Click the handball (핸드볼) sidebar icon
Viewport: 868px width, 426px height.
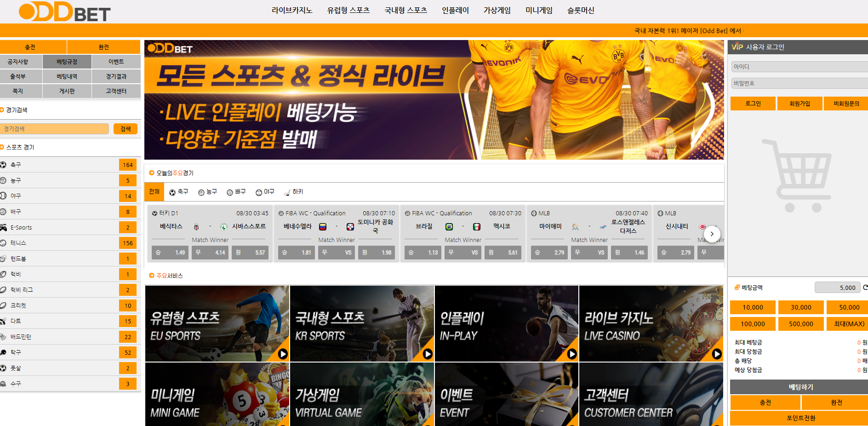3,259
